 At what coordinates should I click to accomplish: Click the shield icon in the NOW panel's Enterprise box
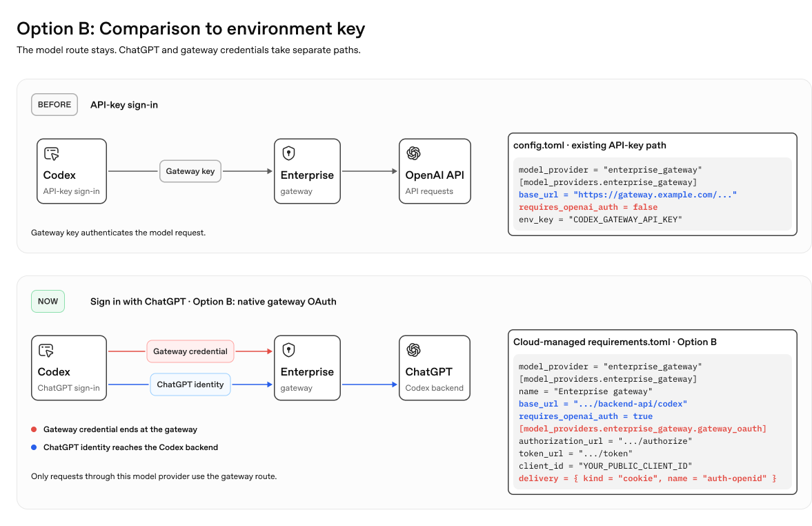click(x=288, y=350)
